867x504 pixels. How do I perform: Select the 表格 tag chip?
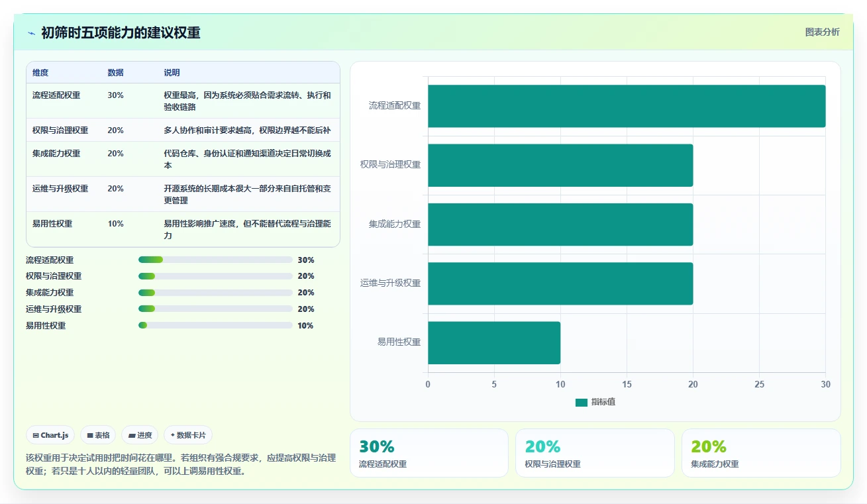tap(97, 435)
